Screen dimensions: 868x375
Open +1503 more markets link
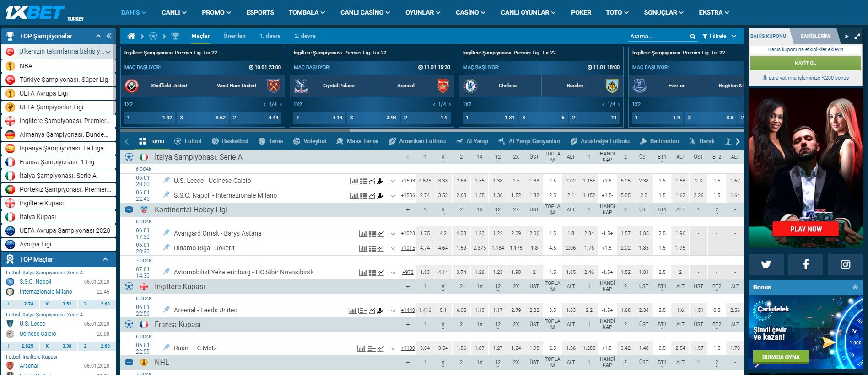point(408,181)
